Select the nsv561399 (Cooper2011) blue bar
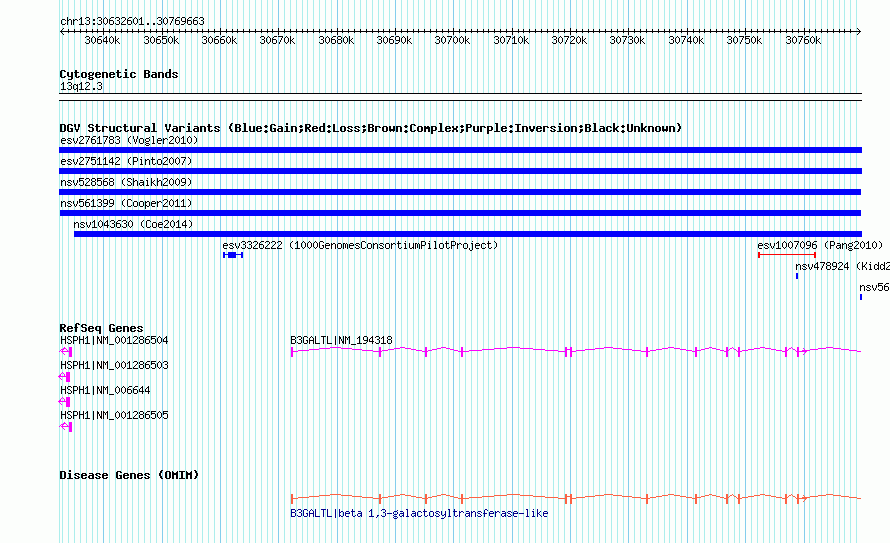 (x=460, y=213)
